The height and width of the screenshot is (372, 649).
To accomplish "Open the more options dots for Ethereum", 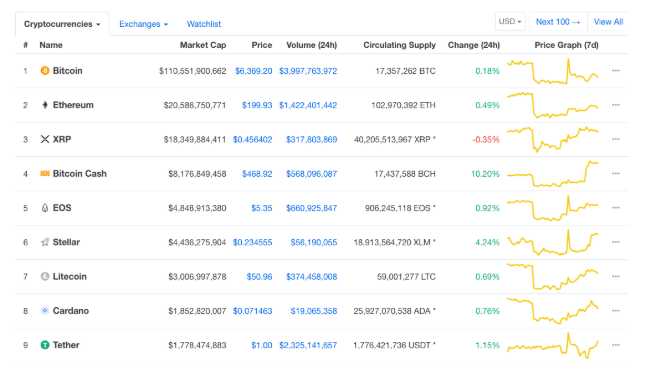I will point(615,105).
